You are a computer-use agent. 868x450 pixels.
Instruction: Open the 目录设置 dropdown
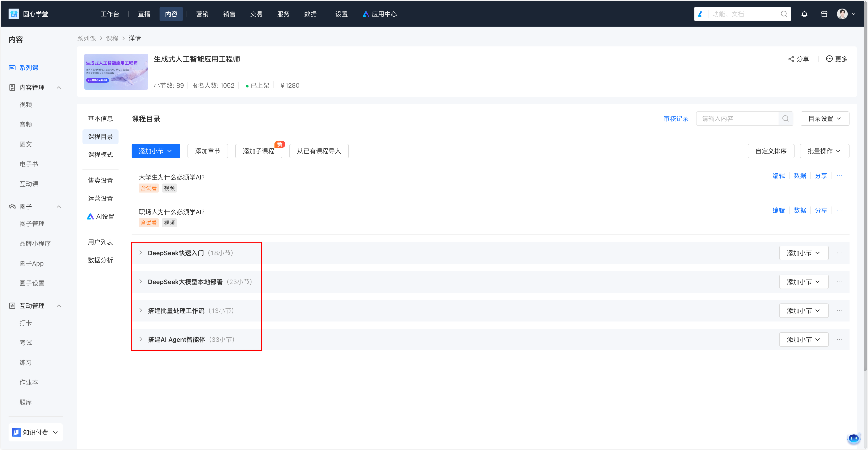825,119
